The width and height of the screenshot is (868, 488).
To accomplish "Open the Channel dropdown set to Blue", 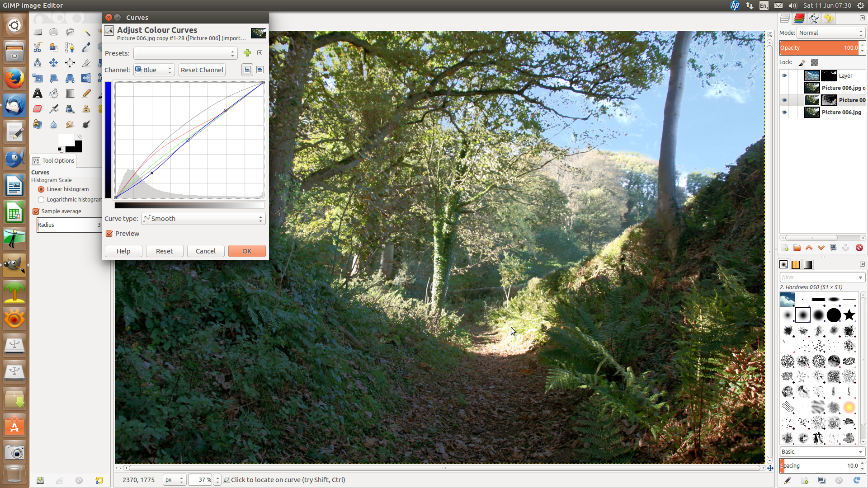I will (154, 70).
